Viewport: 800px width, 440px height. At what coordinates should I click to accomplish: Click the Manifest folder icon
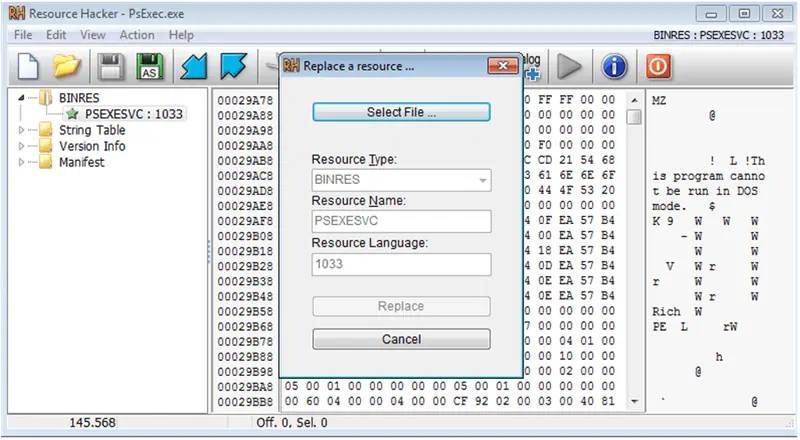click(46, 162)
